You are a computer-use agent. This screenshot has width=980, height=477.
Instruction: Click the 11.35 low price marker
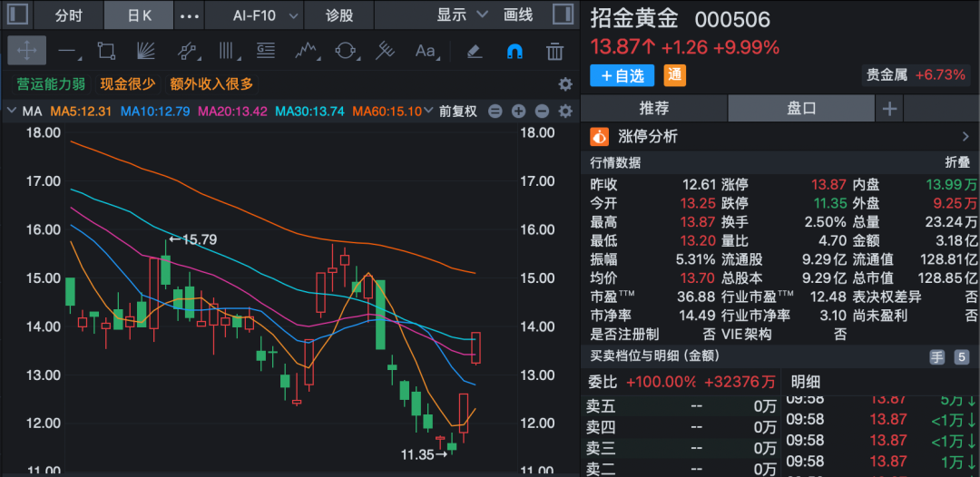[x=425, y=455]
